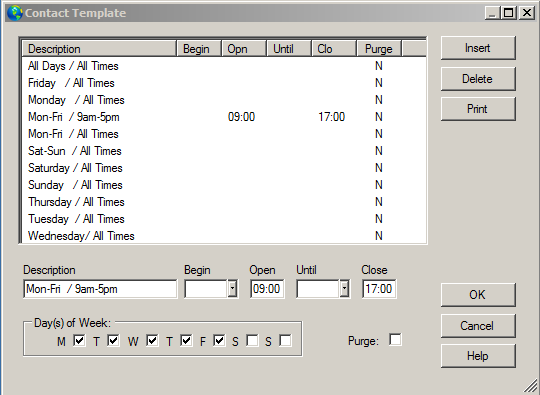Image resolution: width=540 pixels, height=395 pixels.
Task: Enable the last Sunday checkbox
Action: click(285, 341)
